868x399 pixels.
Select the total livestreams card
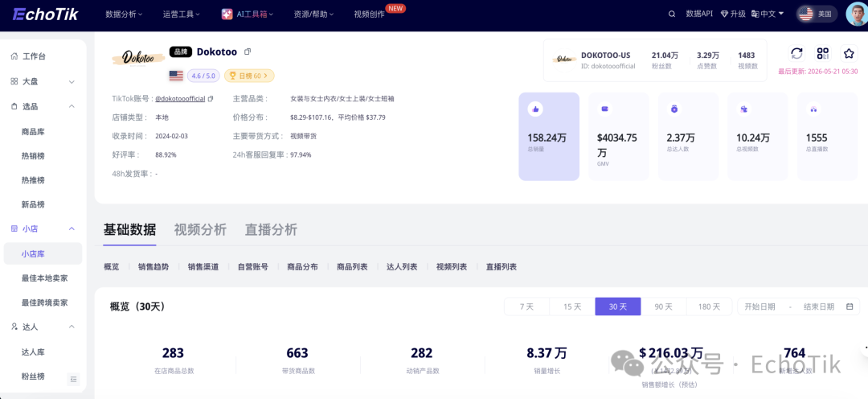828,136
